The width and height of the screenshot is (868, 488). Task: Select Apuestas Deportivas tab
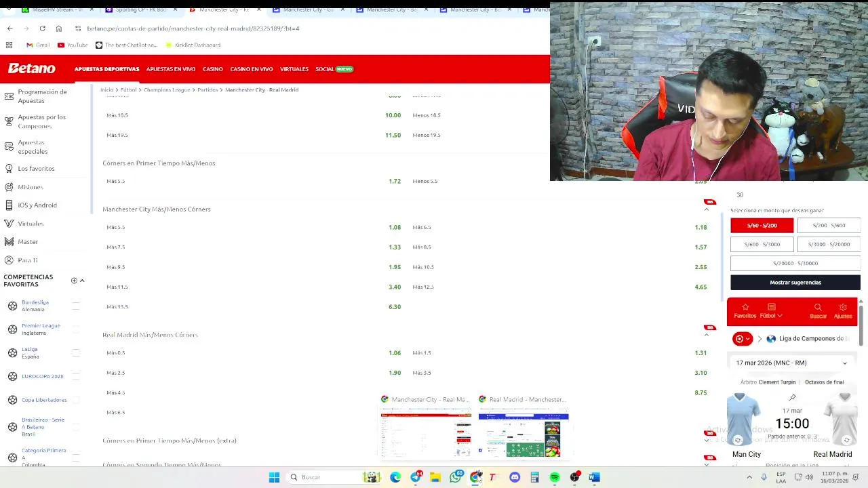pos(106,69)
